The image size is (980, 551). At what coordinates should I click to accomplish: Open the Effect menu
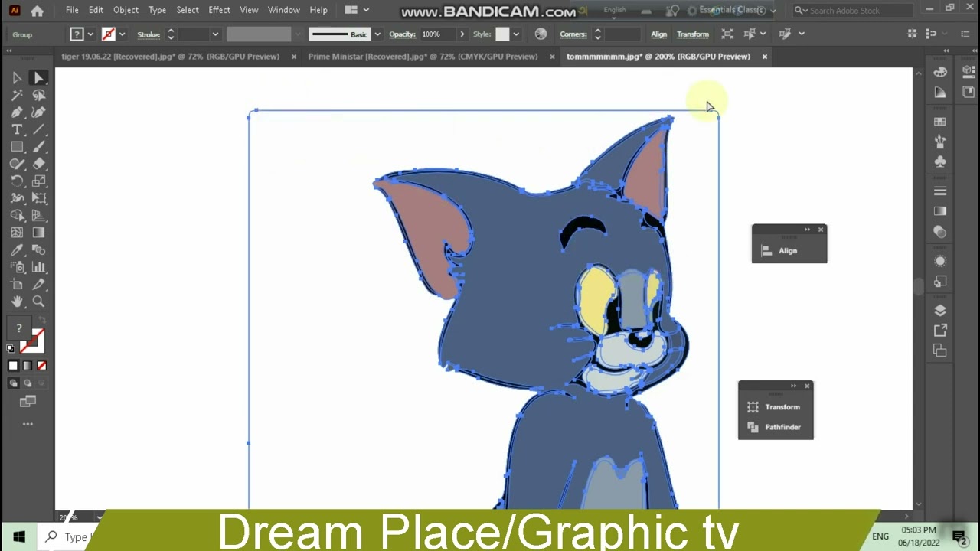(219, 10)
